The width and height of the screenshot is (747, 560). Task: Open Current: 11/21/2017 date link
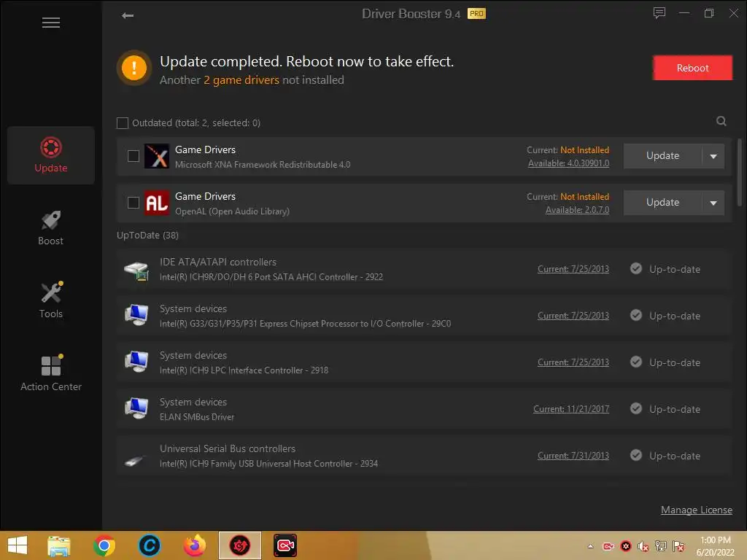coord(571,409)
